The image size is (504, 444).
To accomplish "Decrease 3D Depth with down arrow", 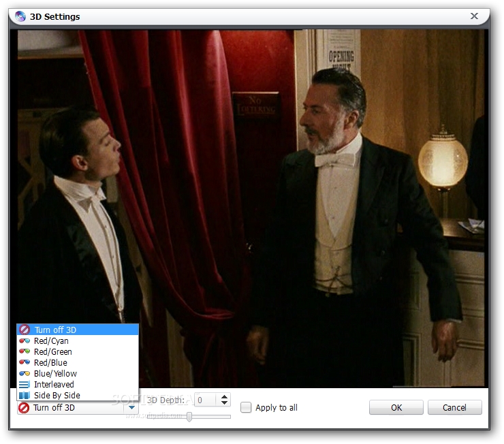I will point(224,402).
